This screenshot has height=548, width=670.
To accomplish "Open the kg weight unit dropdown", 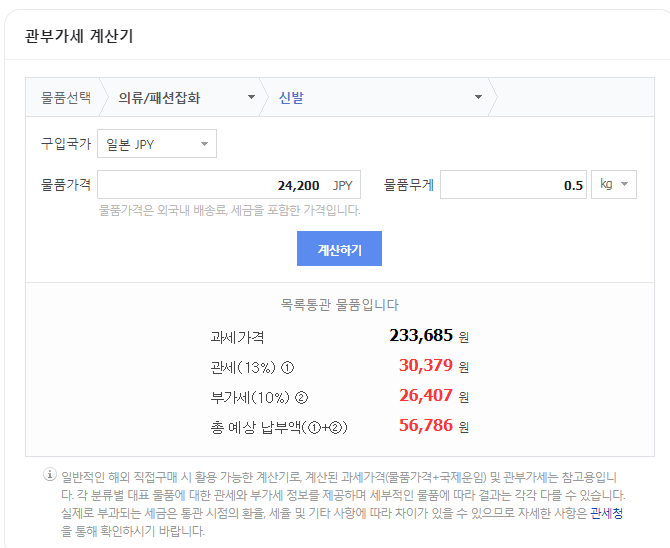I will (614, 185).
